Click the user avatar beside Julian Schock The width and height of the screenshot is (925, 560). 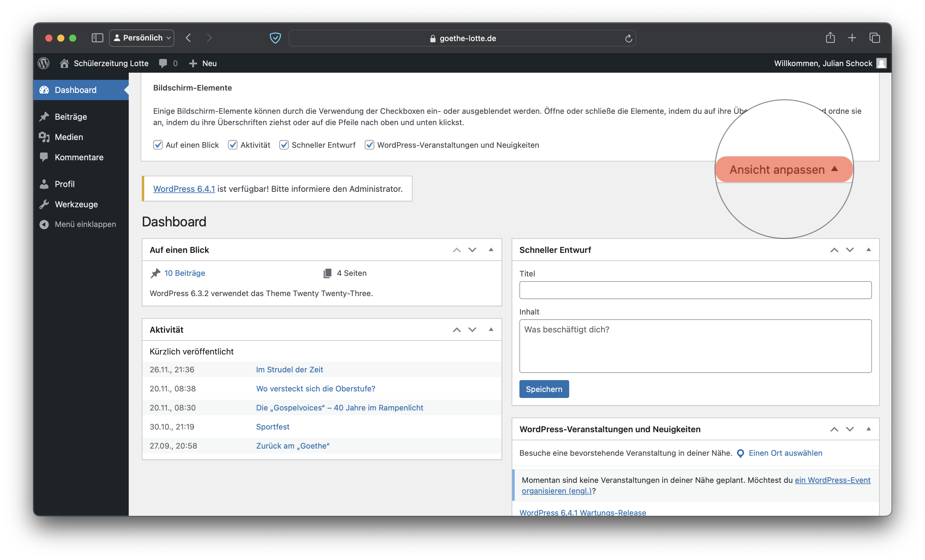[881, 63]
